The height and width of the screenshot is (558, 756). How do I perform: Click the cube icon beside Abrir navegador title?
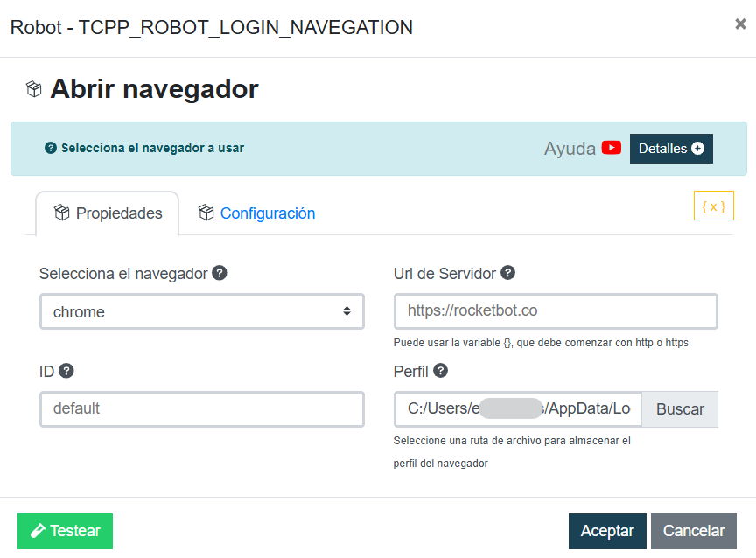pyautogui.click(x=34, y=89)
